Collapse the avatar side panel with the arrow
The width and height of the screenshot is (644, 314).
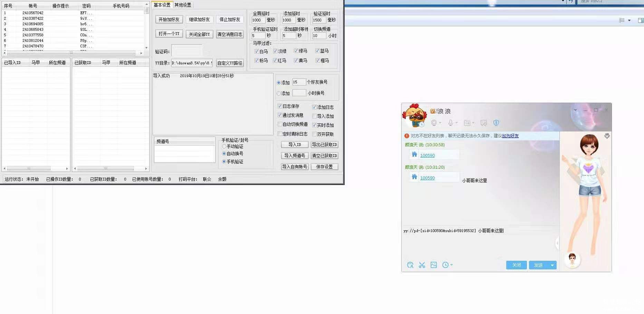557,243
